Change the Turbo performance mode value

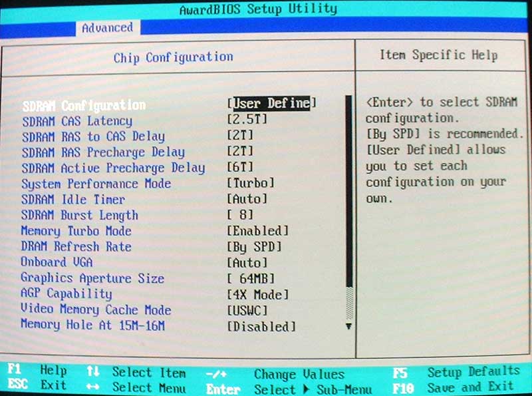[251, 183]
